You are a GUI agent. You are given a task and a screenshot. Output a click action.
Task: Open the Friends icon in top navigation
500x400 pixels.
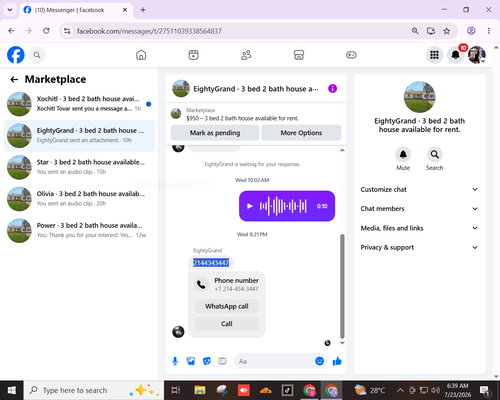coord(246,55)
